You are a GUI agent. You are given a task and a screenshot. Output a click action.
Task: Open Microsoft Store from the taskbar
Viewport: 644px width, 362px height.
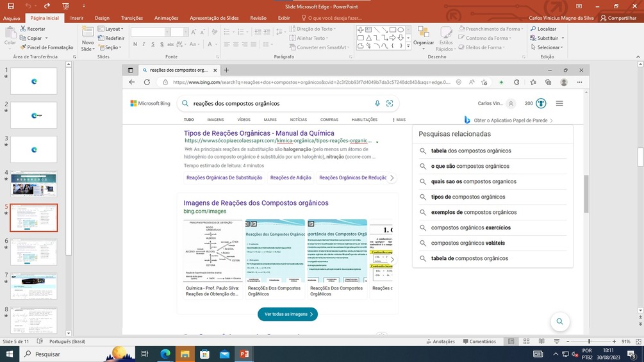[204, 354]
